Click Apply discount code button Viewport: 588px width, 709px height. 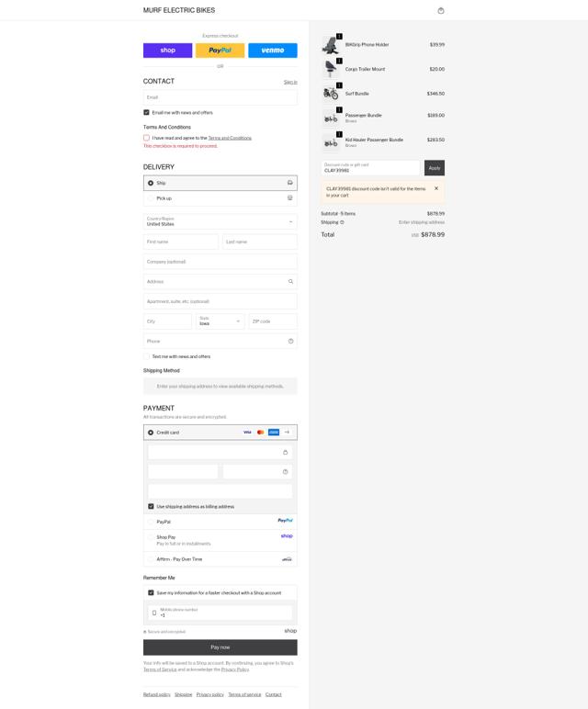click(x=435, y=168)
